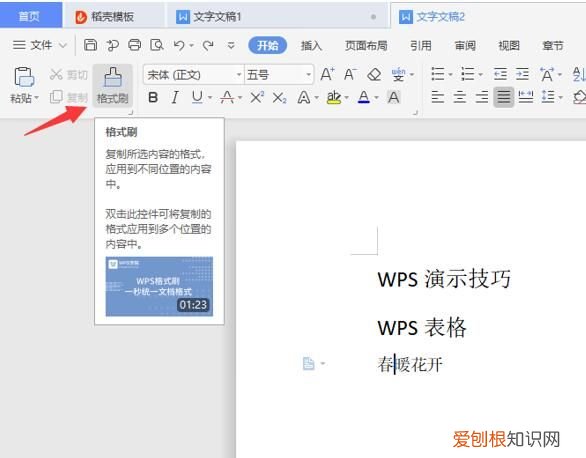Open the font name 宋体 (正文) dropdown
Image resolution: width=586 pixels, height=458 pixels.
(238, 75)
